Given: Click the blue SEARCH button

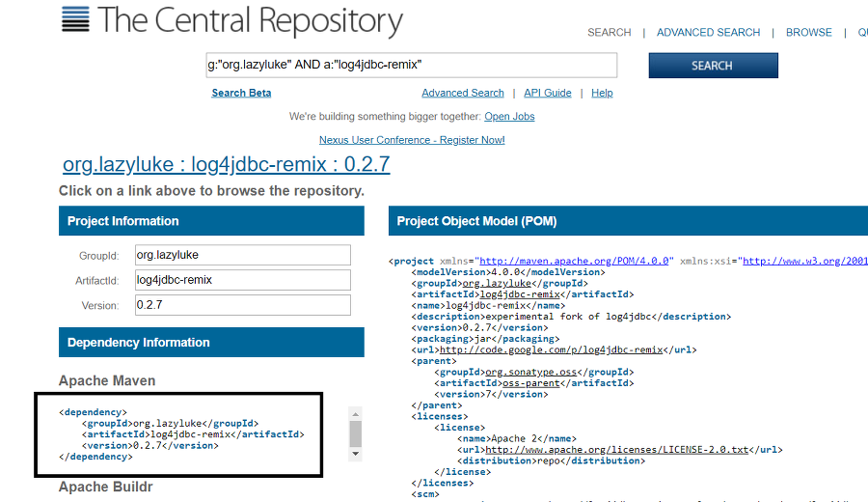Looking at the screenshot, I should 713,66.
